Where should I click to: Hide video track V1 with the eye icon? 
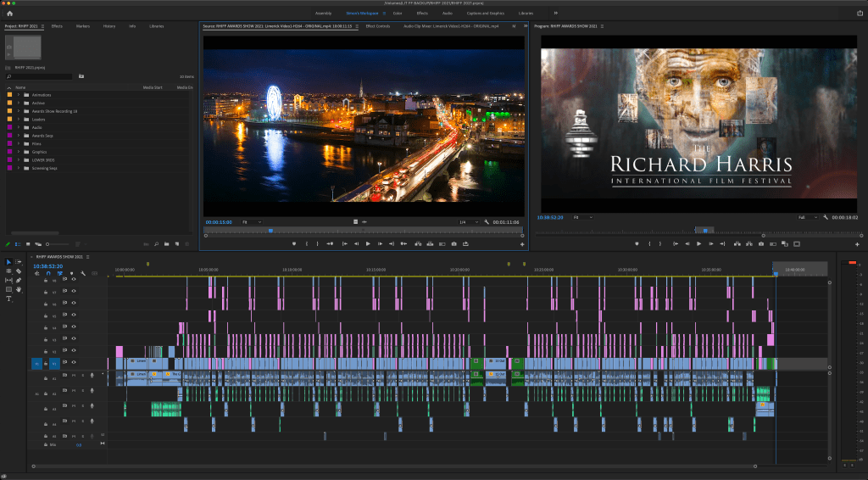[x=74, y=363]
